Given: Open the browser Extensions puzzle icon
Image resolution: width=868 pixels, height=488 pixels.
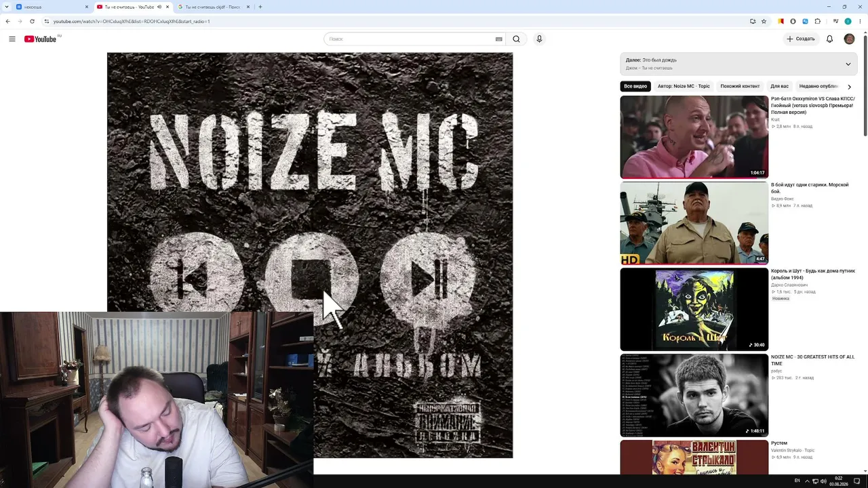Looking at the screenshot, I should click(x=818, y=21).
